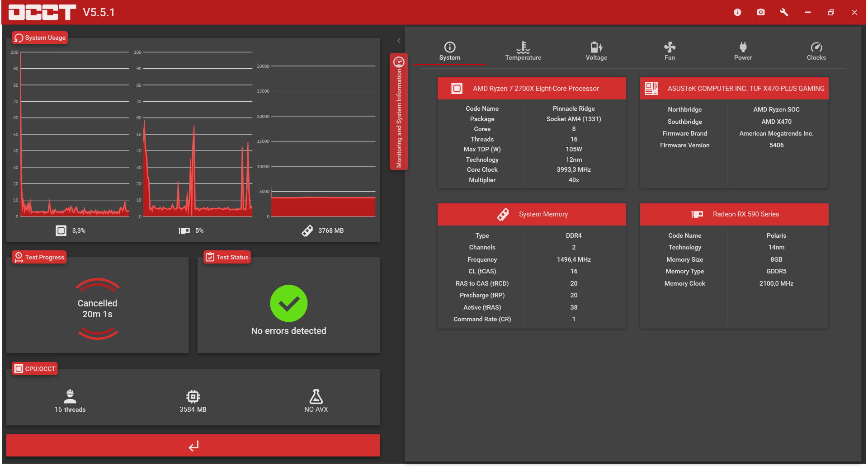Switch to the Voltage tab
868x470 pixels.
coord(596,51)
